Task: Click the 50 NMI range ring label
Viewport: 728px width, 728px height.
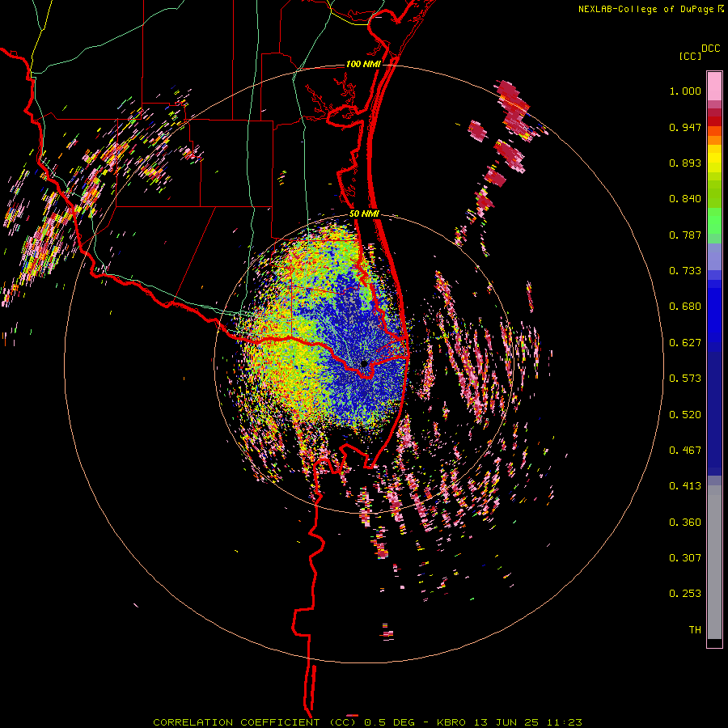Action: click(x=365, y=214)
